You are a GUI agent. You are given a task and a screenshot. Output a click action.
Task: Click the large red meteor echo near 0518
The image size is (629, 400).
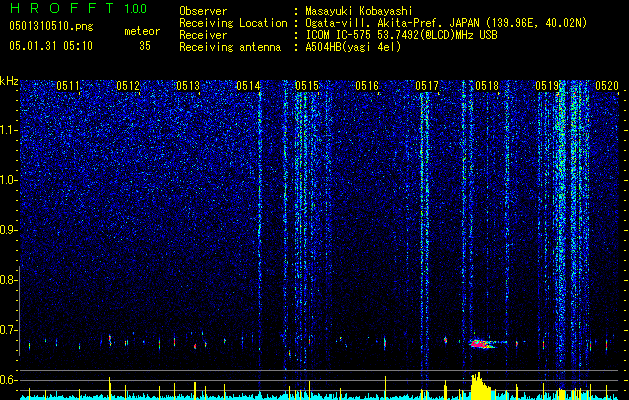click(481, 344)
